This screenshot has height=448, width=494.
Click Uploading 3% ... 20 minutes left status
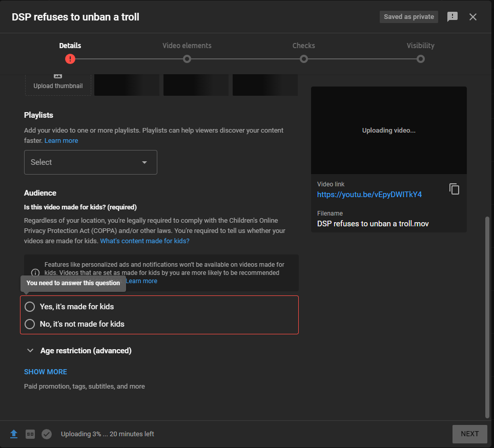(x=108, y=434)
